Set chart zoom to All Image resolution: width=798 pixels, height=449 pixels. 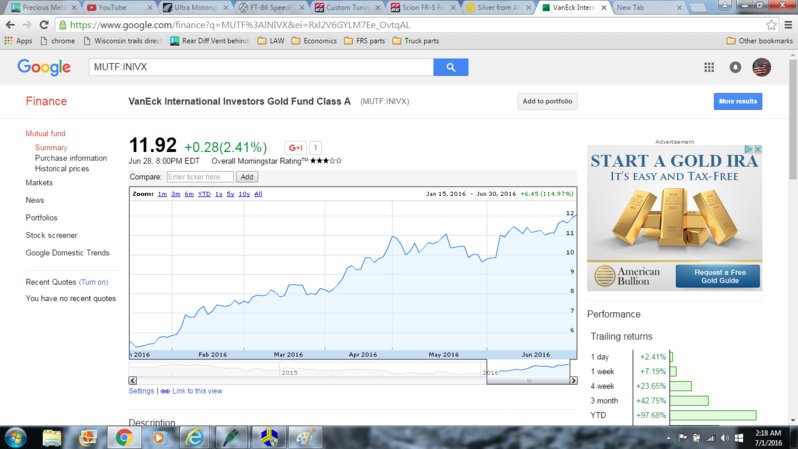[x=258, y=194]
